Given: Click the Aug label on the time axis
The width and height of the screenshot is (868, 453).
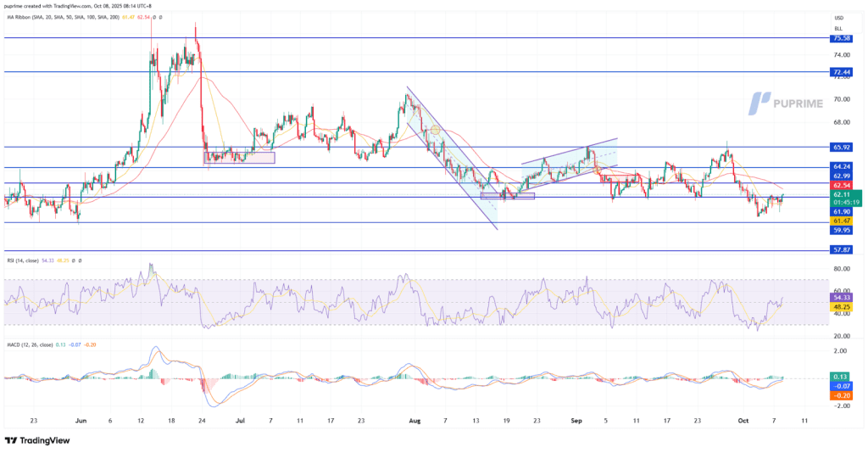Looking at the screenshot, I should (414, 419).
